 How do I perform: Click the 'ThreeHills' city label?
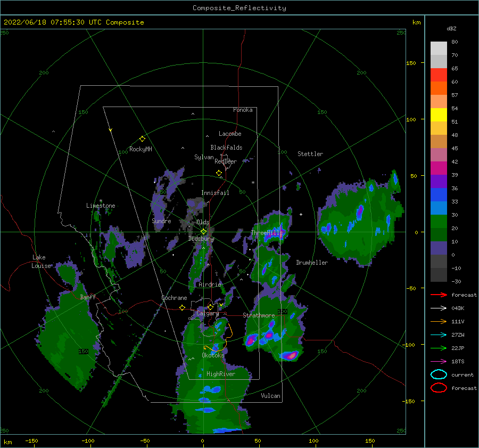click(267, 233)
